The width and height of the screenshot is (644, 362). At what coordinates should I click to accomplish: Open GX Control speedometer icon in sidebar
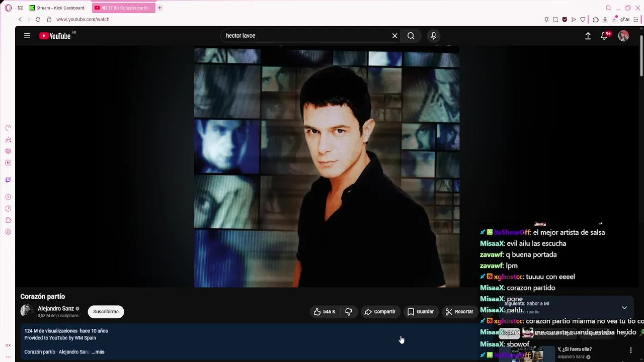tap(8, 128)
